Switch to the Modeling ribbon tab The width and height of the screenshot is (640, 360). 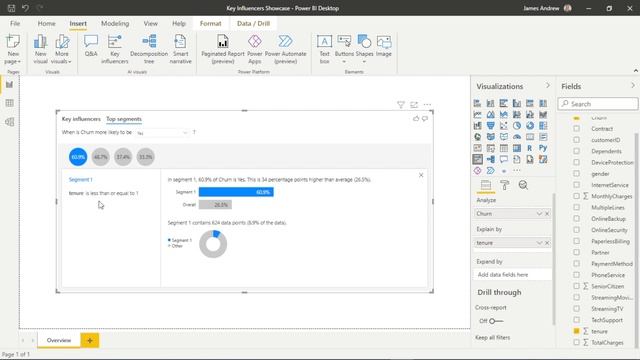click(115, 24)
